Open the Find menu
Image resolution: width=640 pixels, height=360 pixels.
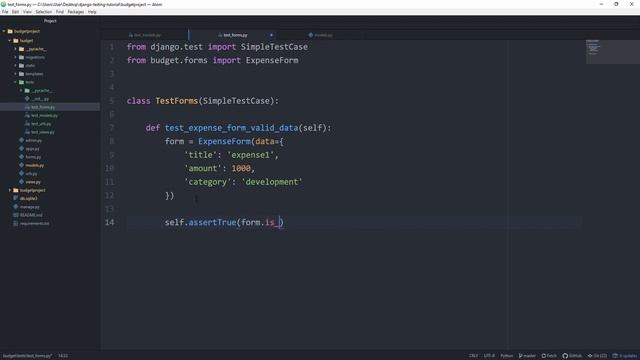[x=60, y=12]
